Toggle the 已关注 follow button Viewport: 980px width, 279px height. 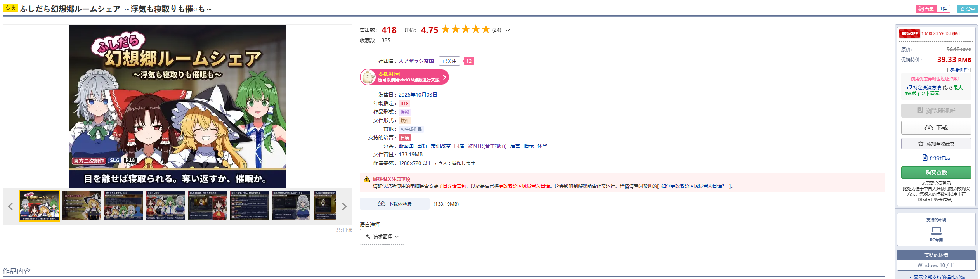tap(449, 61)
